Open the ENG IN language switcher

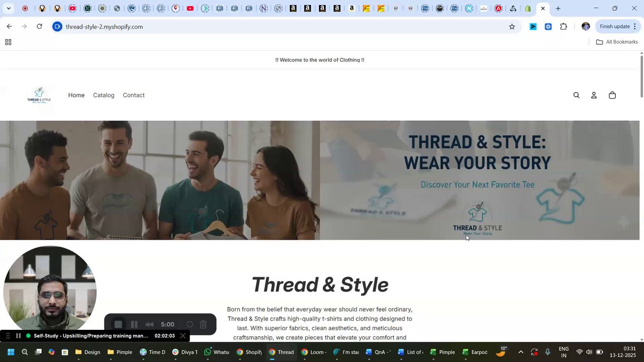[563, 352]
